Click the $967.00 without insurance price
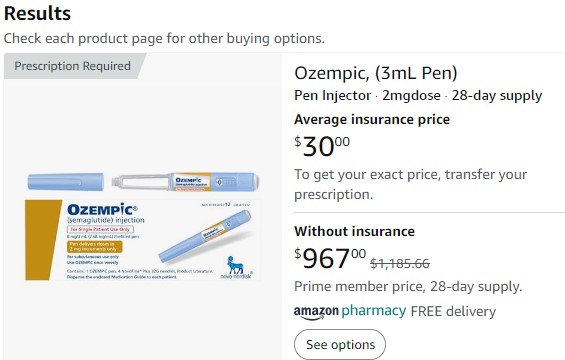565x360 pixels. [330, 258]
